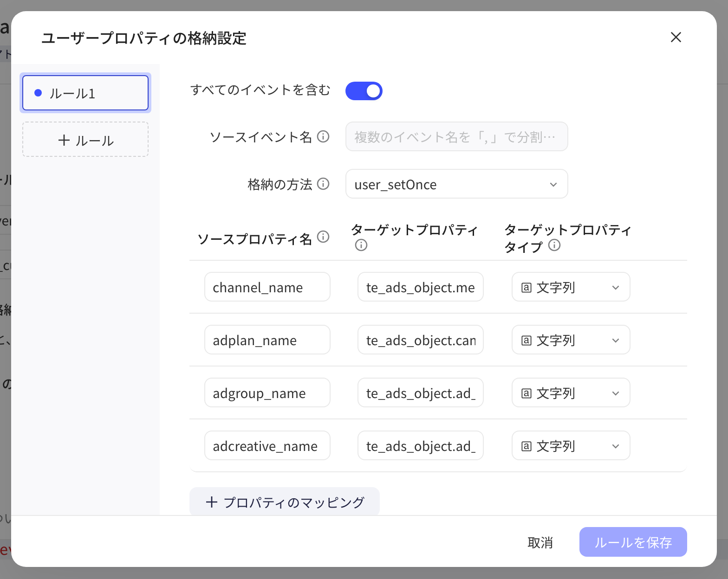728x579 pixels.
Task: Close the ユーザープロパティの格納設定 dialog
Action: [x=676, y=37]
